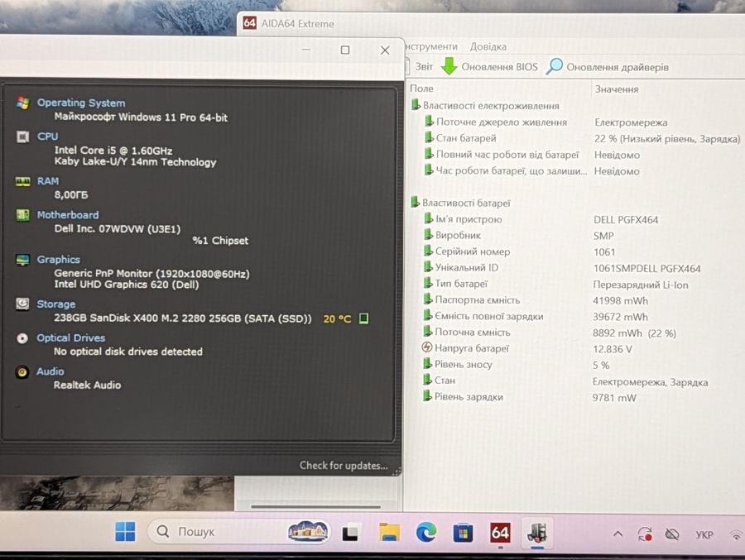The width and height of the screenshot is (745, 560).
Task: Show hidden system tray icons chevron
Action: 618,534
